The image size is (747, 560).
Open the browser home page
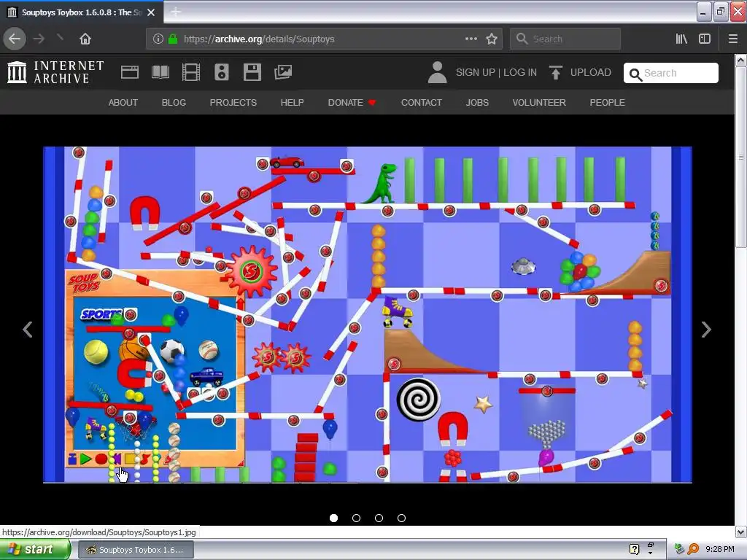85,39
